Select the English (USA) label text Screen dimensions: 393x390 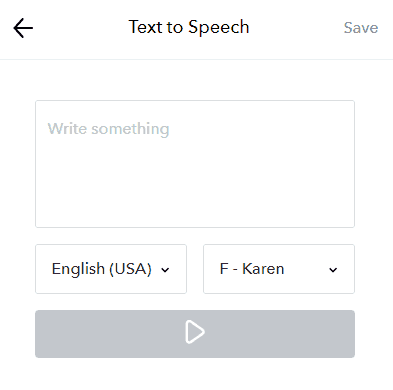click(x=102, y=269)
